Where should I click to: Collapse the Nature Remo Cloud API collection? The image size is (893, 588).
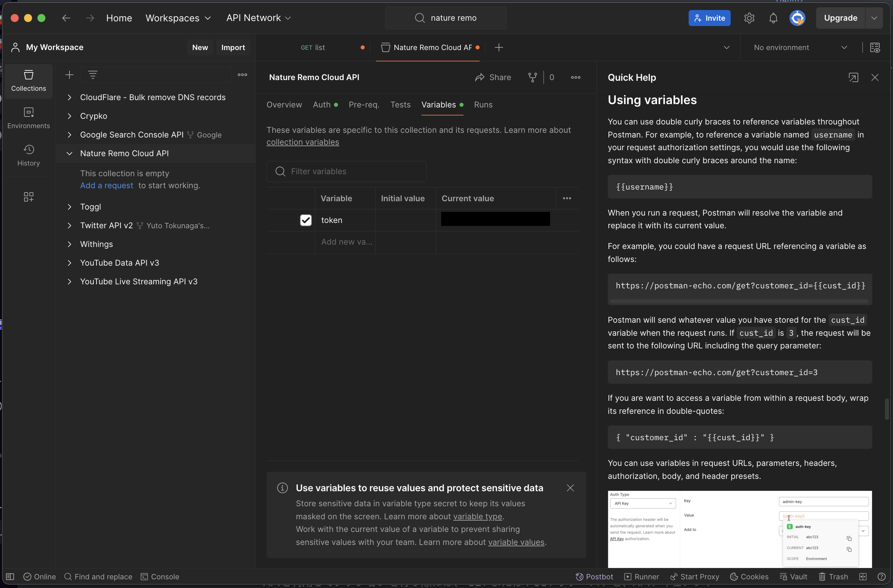tap(69, 154)
